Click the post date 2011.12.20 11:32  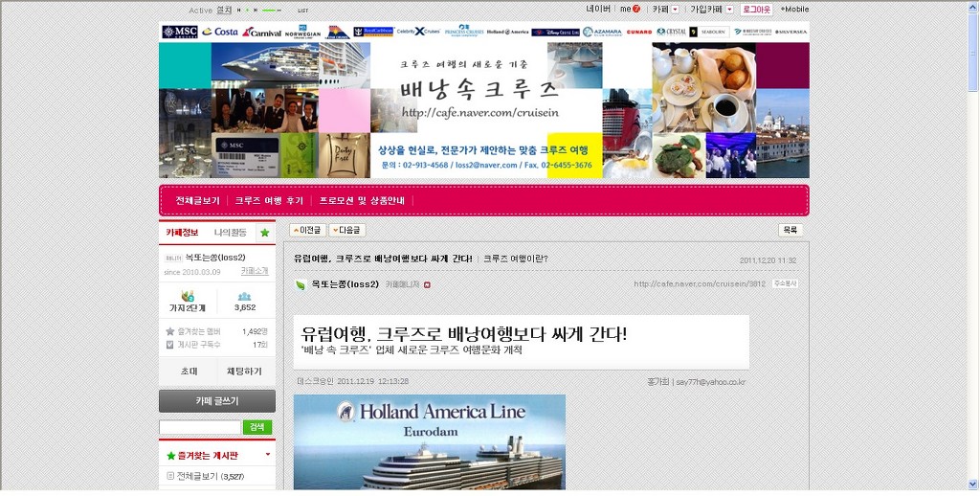click(768, 260)
